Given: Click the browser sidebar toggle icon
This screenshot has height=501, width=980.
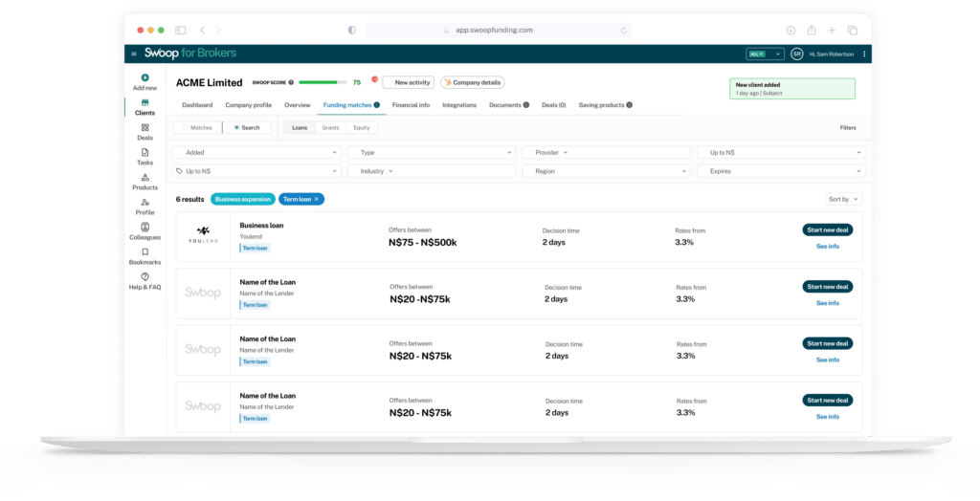Looking at the screenshot, I should pyautogui.click(x=181, y=30).
